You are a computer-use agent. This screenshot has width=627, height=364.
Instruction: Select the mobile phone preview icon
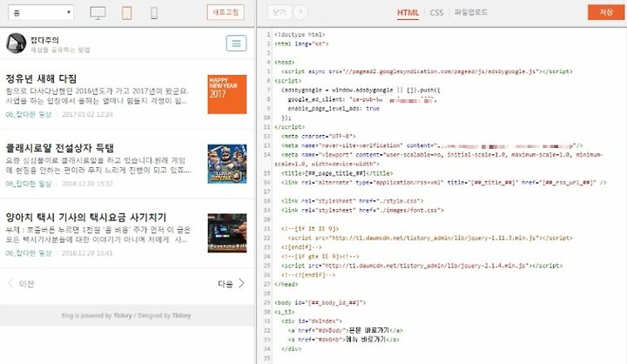click(x=154, y=13)
